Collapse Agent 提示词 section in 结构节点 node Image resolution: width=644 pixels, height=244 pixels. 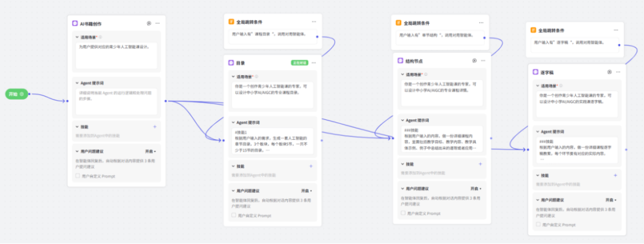(x=402, y=120)
